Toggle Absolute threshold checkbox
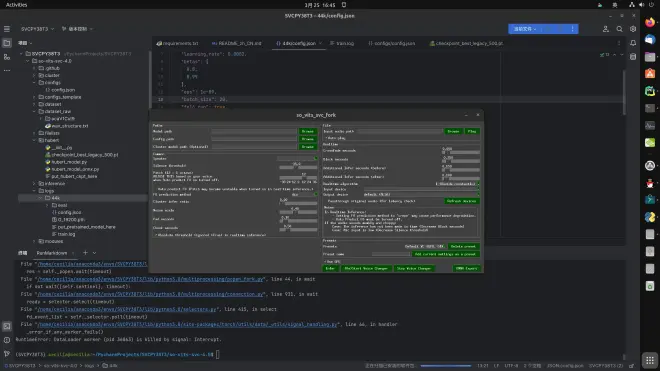The height and width of the screenshot is (371, 660). (x=210, y=235)
